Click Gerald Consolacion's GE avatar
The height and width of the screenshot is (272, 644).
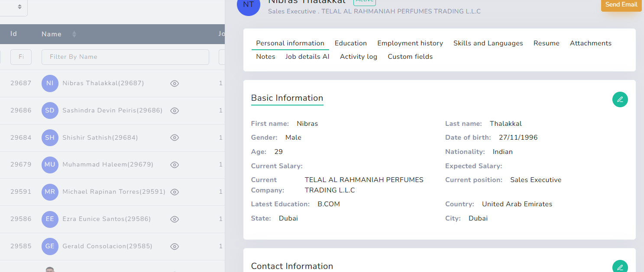(x=50, y=246)
